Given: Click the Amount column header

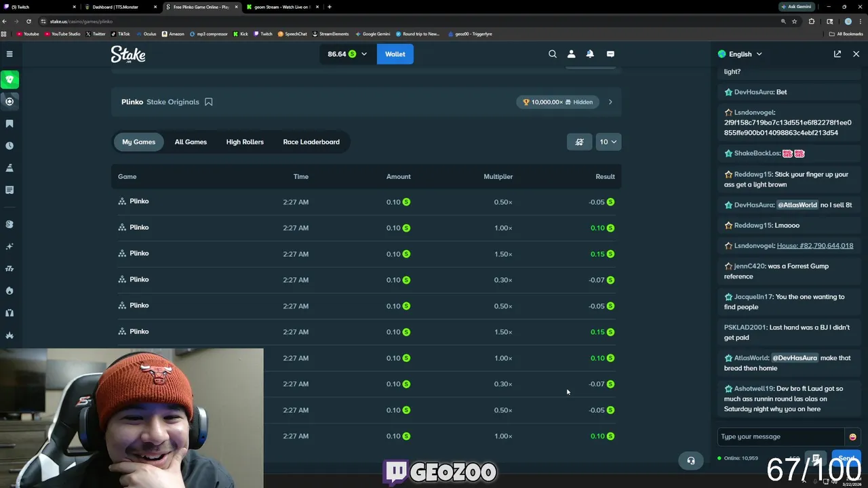Looking at the screenshot, I should pyautogui.click(x=398, y=176).
